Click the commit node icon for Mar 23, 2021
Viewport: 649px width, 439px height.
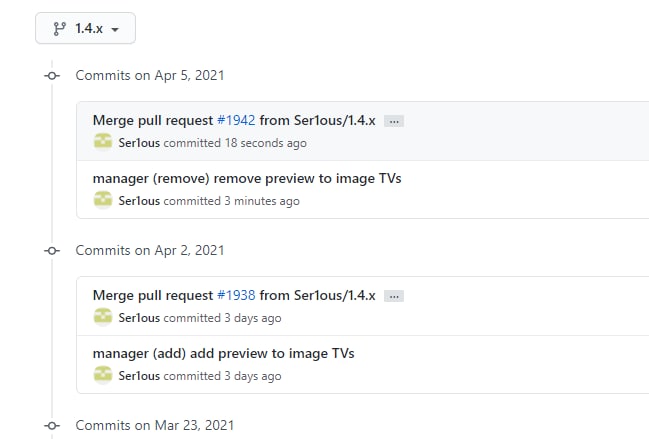click(52, 426)
